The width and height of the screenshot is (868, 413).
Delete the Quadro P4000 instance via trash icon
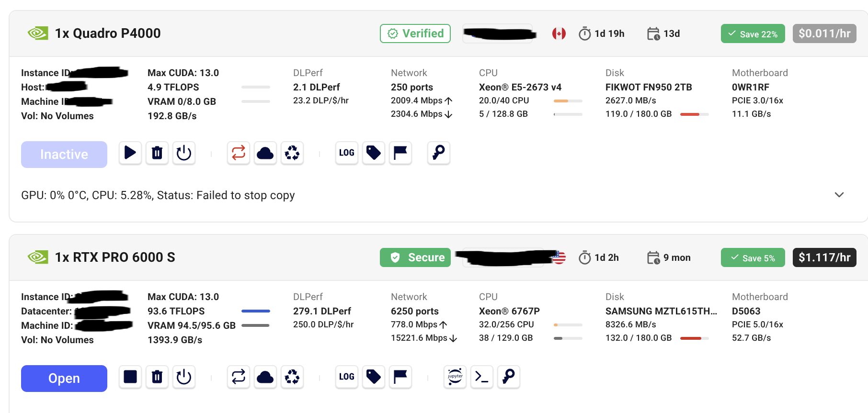(157, 153)
